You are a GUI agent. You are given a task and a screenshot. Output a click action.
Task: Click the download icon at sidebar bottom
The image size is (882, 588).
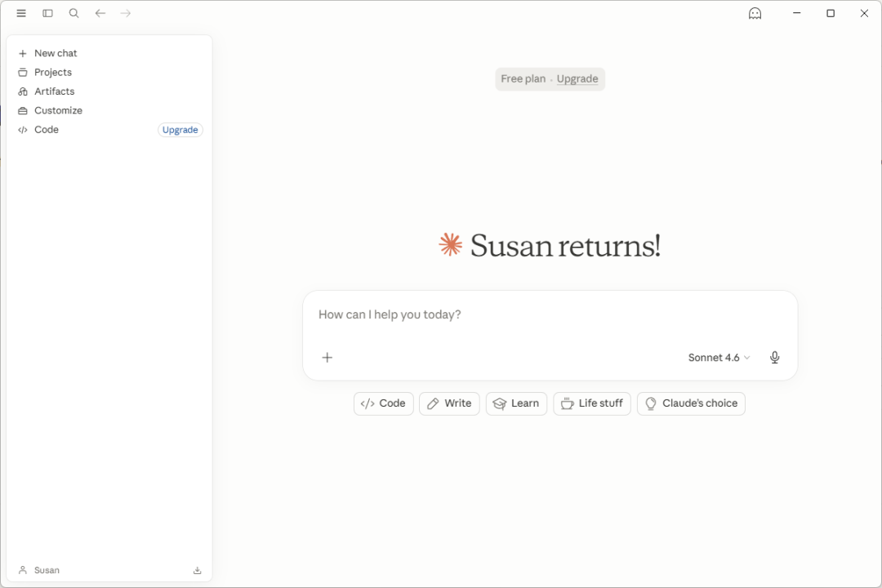pyautogui.click(x=198, y=570)
